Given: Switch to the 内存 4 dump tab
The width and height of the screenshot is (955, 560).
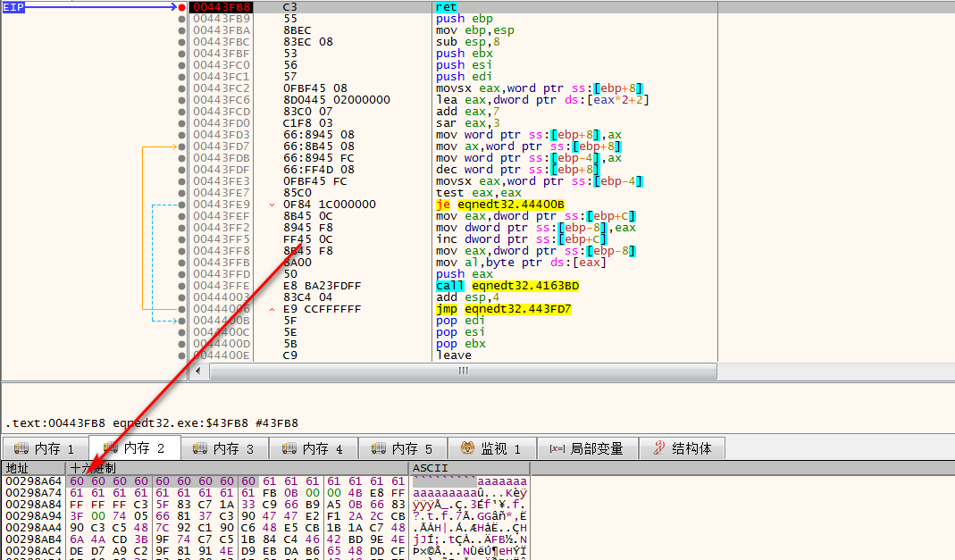Looking at the screenshot, I should (x=313, y=448).
